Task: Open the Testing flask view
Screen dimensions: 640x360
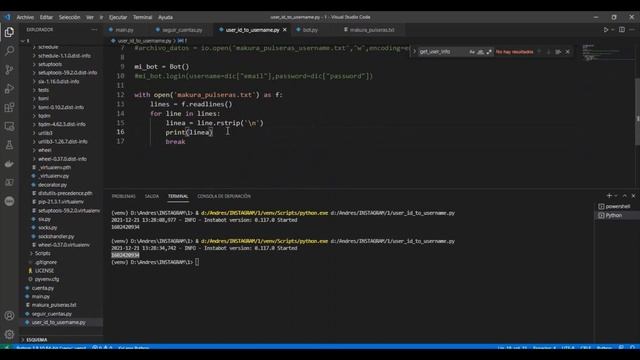Action: (9, 145)
